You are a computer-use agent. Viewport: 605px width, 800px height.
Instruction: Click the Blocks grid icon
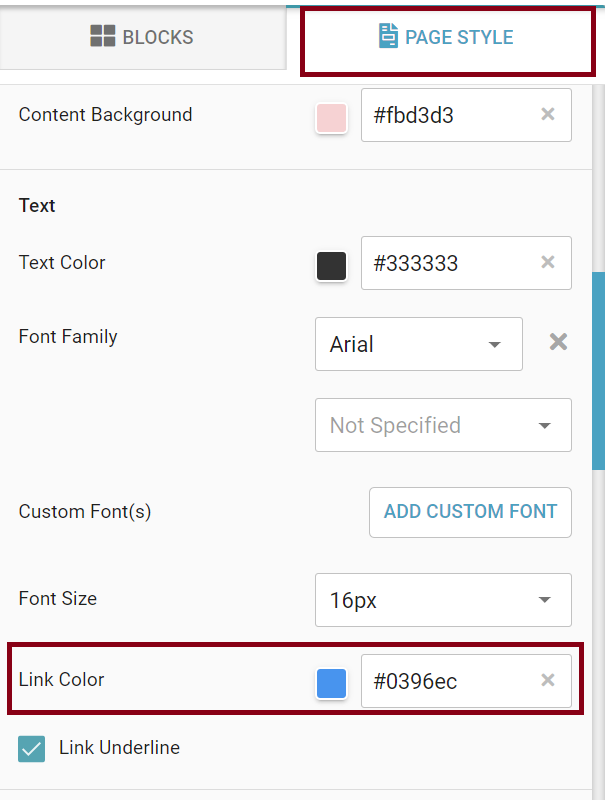click(x=102, y=38)
